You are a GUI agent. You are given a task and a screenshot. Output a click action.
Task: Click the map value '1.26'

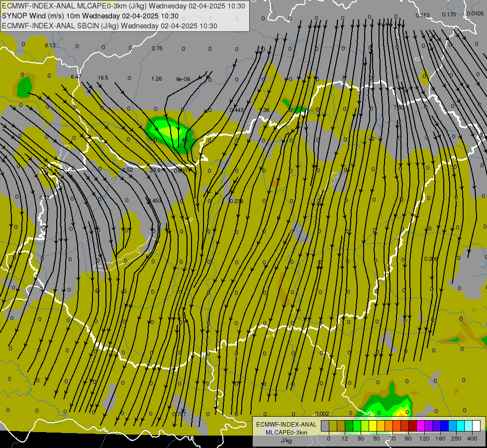pyautogui.click(x=157, y=79)
